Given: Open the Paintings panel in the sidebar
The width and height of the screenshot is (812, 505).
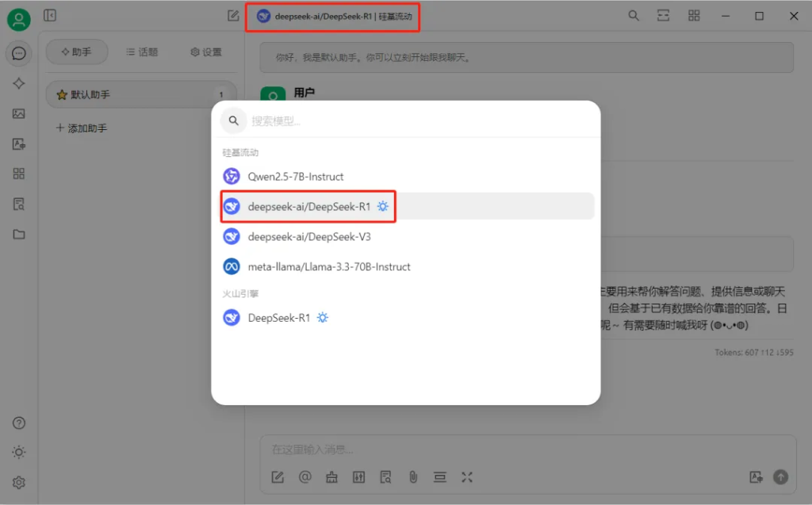Looking at the screenshot, I should click(19, 113).
